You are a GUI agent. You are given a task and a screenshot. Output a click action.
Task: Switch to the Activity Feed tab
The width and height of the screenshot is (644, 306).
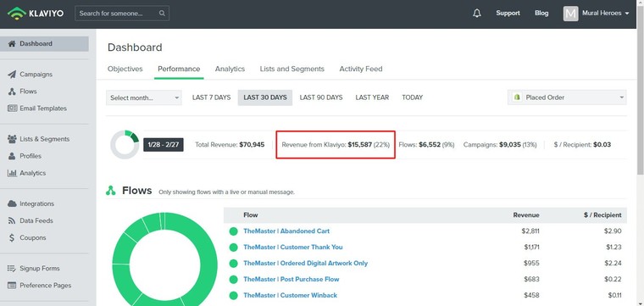click(361, 69)
